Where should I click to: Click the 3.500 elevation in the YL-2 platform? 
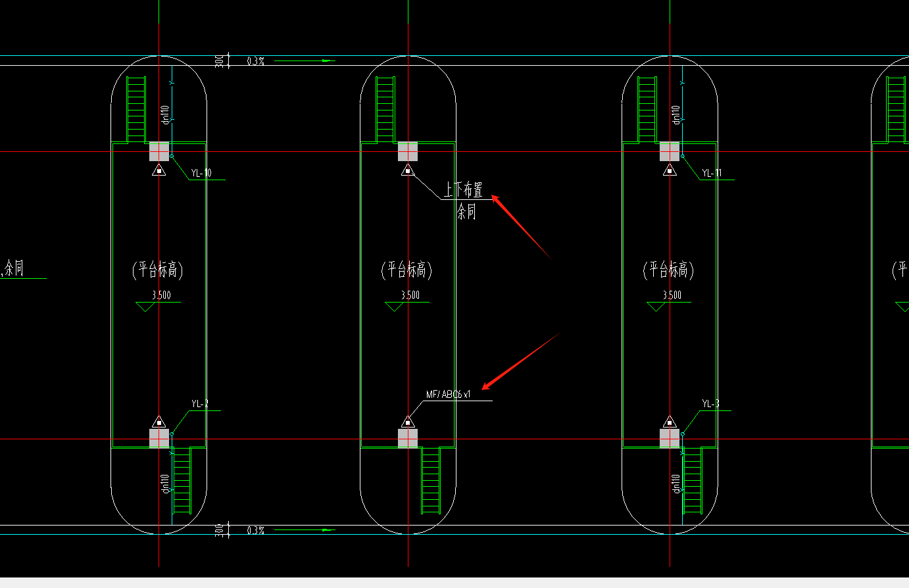(161, 295)
